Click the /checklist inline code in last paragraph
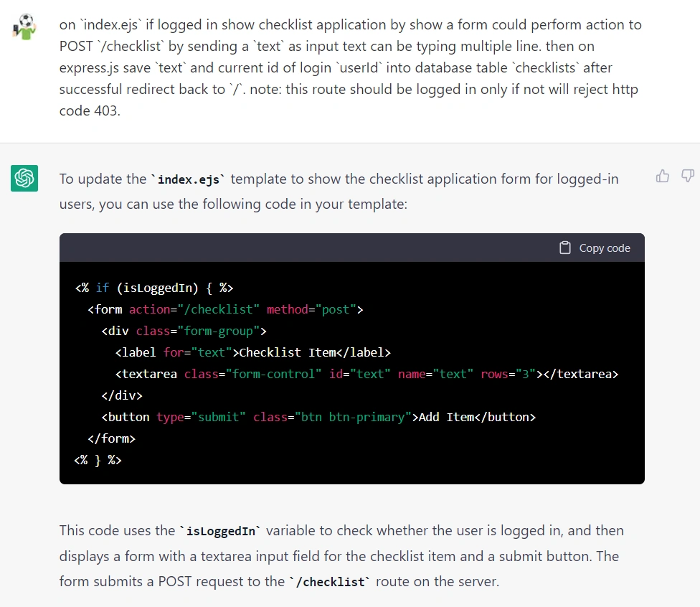Screen dimensions: 700x607 (x=329, y=582)
